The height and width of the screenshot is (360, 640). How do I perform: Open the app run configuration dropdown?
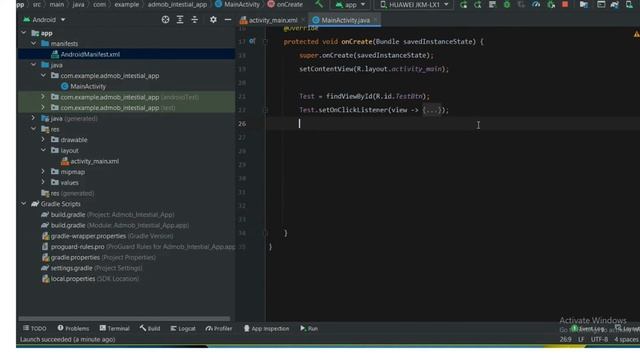point(350,5)
